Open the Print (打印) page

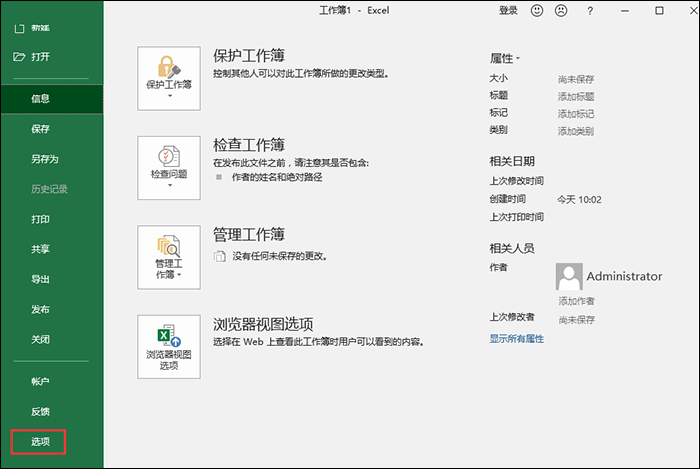click(40, 219)
